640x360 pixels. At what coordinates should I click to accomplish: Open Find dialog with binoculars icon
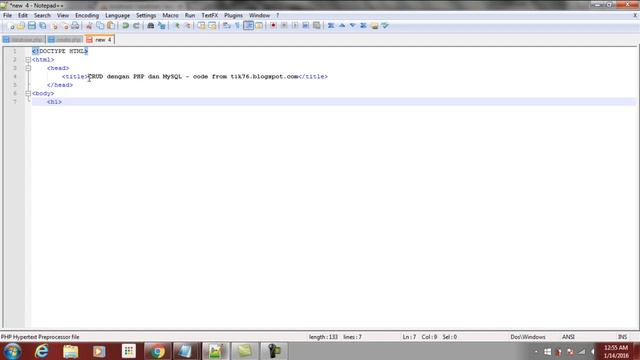point(151,26)
